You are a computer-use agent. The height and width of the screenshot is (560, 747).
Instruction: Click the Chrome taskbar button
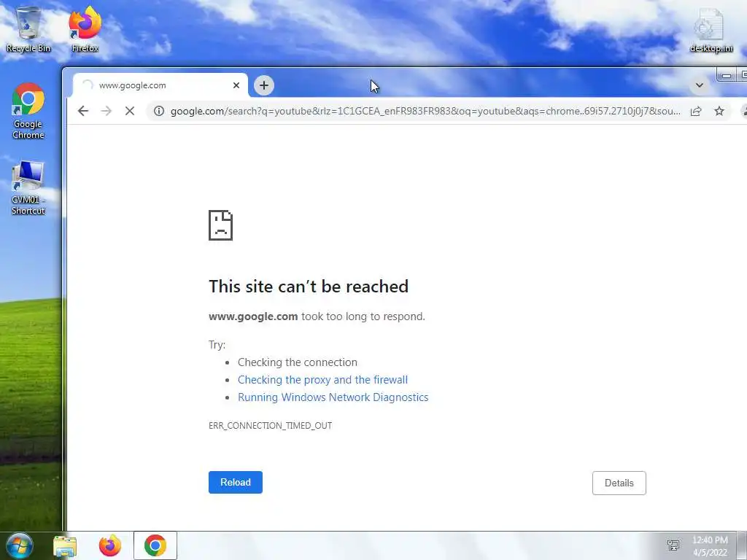click(x=155, y=545)
